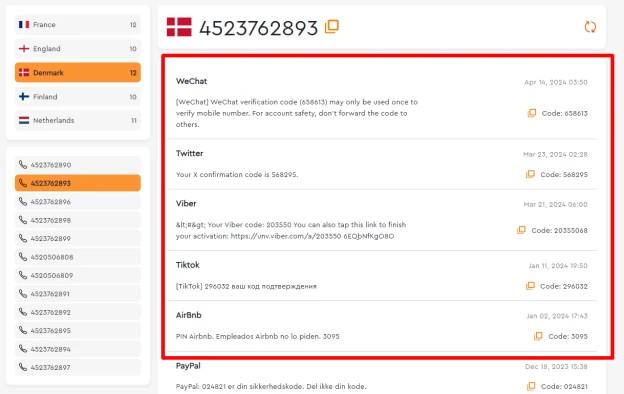Click the Tiktok sender name

[187, 265]
